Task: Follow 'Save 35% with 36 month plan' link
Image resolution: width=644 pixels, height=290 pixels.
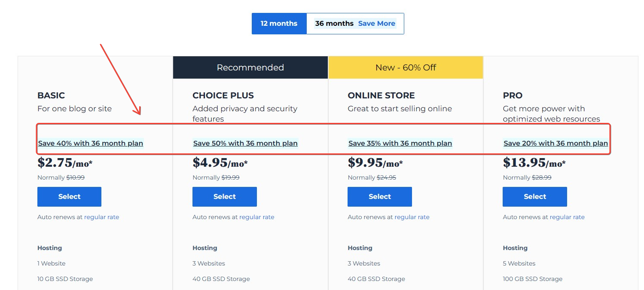Action: pyautogui.click(x=400, y=143)
